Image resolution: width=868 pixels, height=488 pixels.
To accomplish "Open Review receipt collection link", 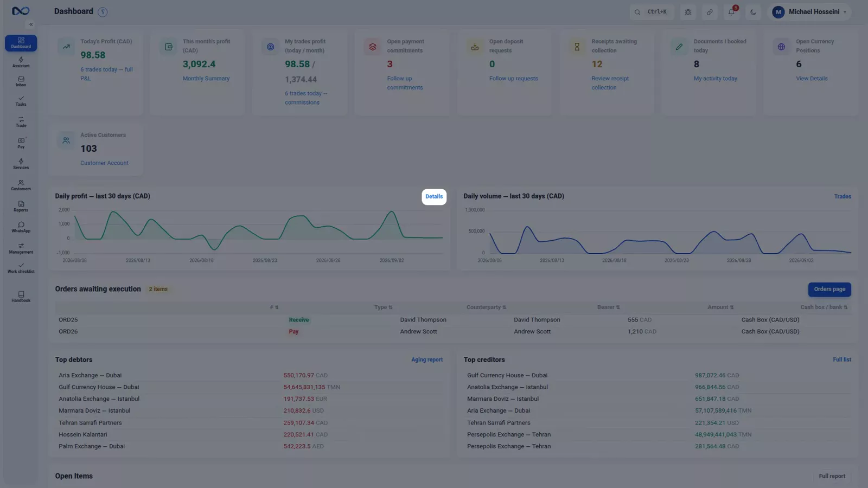I will coord(610,83).
